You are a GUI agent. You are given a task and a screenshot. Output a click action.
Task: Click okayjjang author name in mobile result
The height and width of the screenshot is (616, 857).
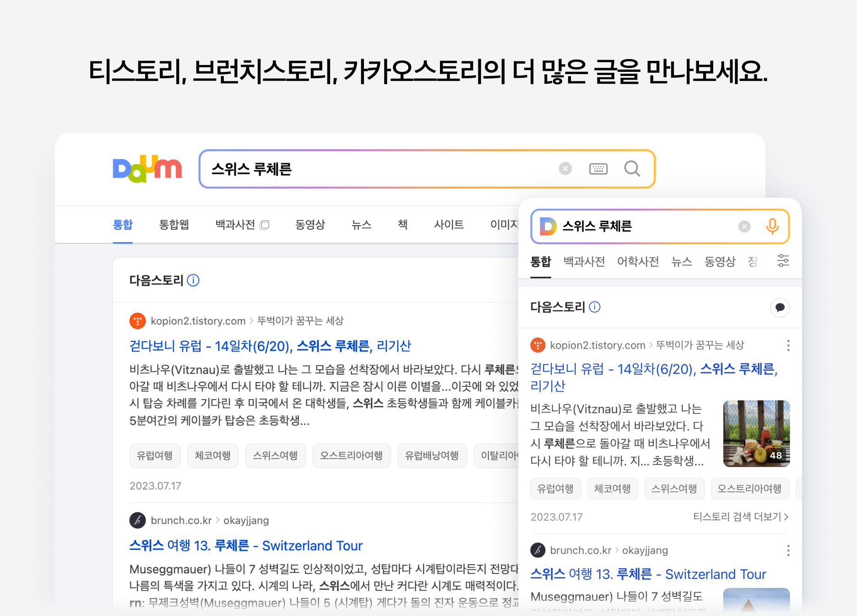coord(645,550)
